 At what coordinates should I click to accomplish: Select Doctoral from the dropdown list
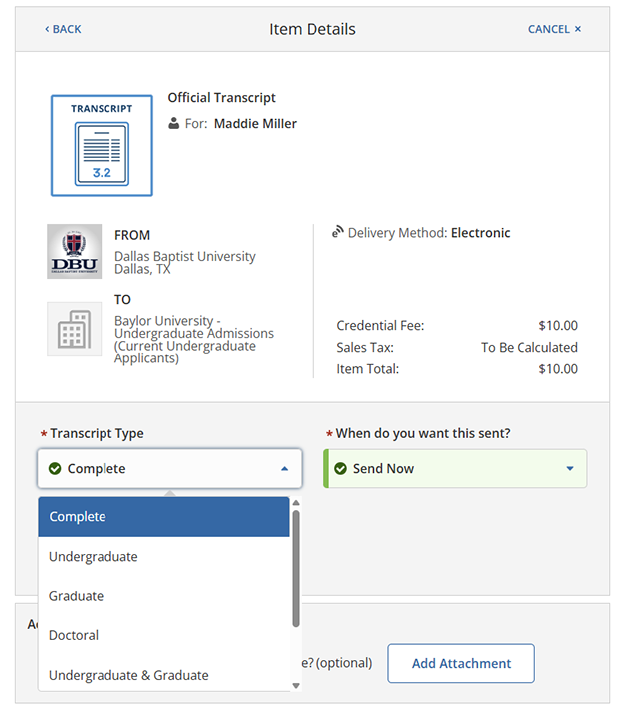pyautogui.click(x=164, y=635)
